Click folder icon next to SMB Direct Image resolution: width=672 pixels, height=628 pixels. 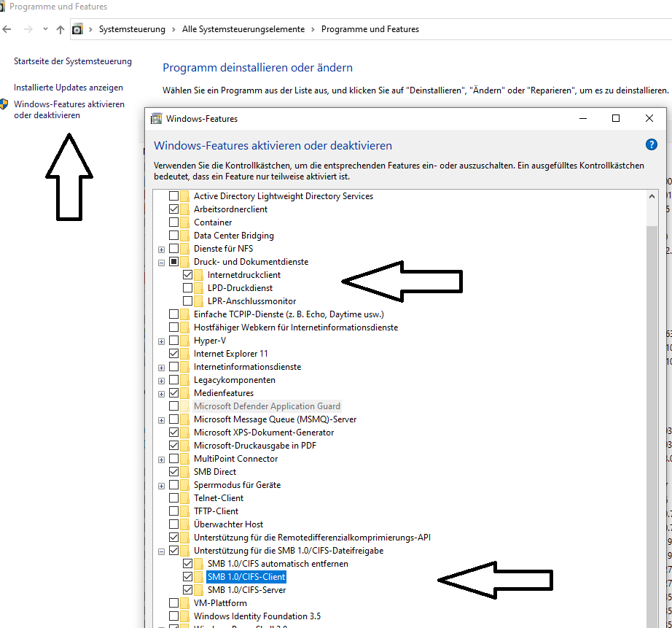(184, 472)
